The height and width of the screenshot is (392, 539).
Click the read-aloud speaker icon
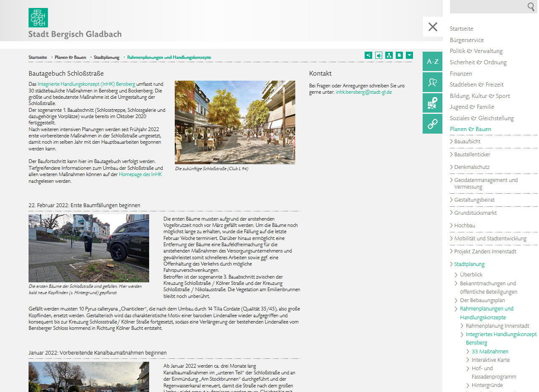(379, 55)
